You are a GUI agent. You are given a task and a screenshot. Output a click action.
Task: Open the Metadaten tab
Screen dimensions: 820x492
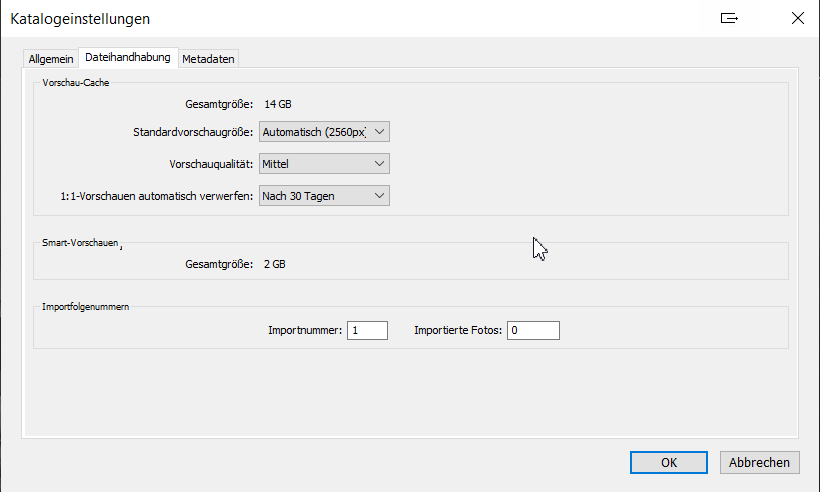tap(208, 59)
